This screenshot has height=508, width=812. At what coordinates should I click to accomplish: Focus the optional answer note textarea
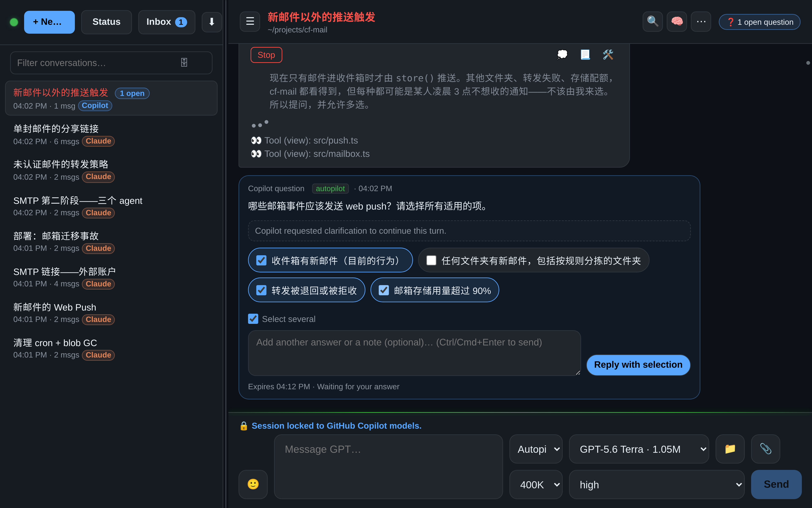tap(414, 353)
